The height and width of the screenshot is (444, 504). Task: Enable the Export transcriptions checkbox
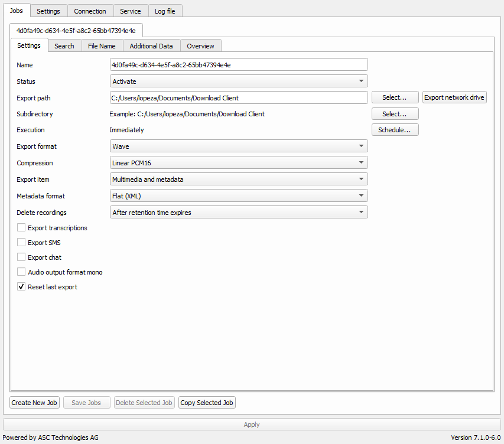coord(22,228)
